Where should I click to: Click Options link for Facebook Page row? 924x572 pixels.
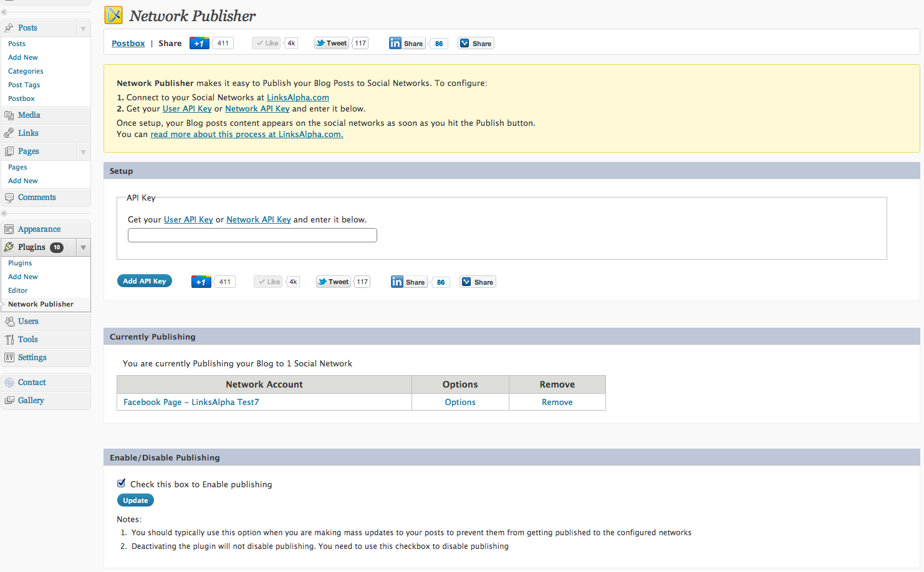pyautogui.click(x=460, y=402)
